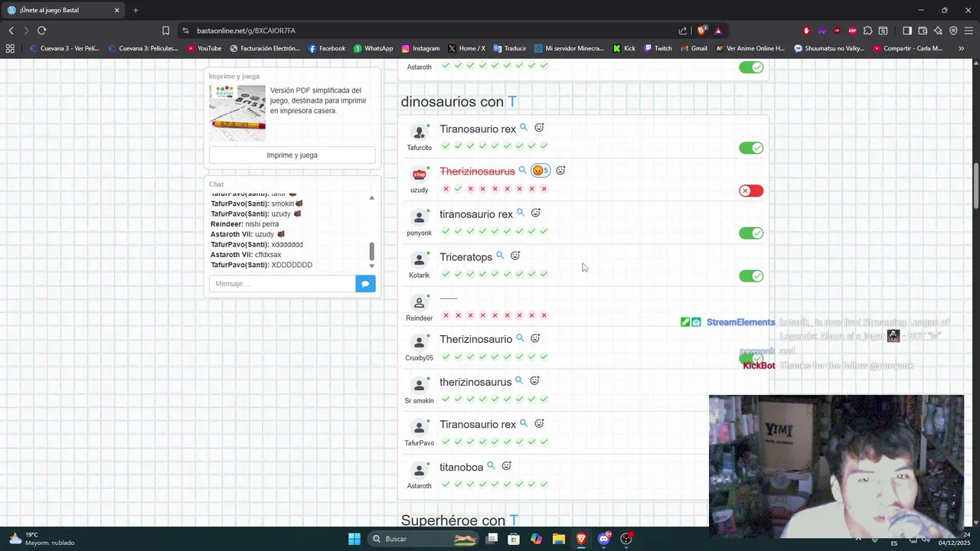
Task: Toggle approval for ponyonk's tiranosaurio rex
Action: point(751,233)
